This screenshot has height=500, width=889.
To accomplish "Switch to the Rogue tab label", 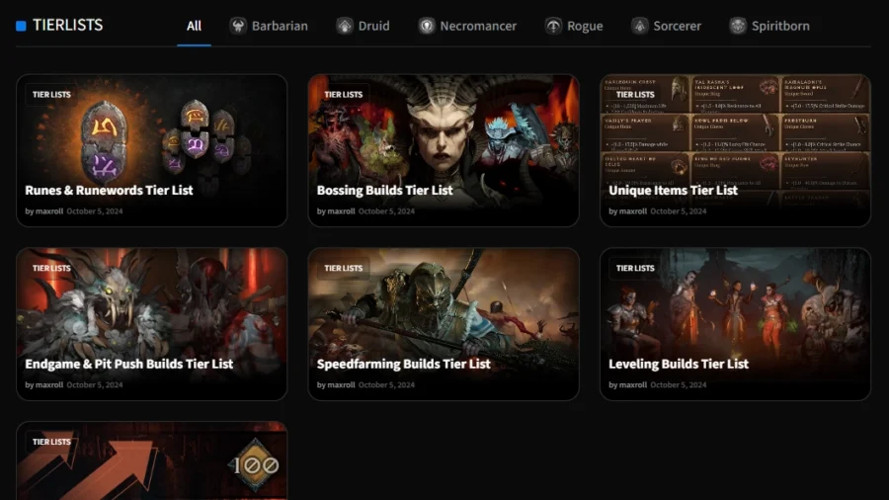I will coord(585,26).
